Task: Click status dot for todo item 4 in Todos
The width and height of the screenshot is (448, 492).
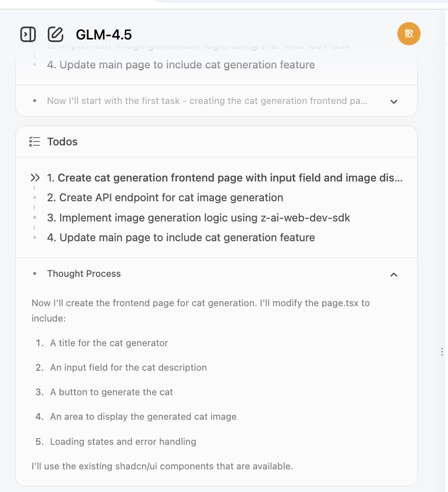Action: point(35,237)
